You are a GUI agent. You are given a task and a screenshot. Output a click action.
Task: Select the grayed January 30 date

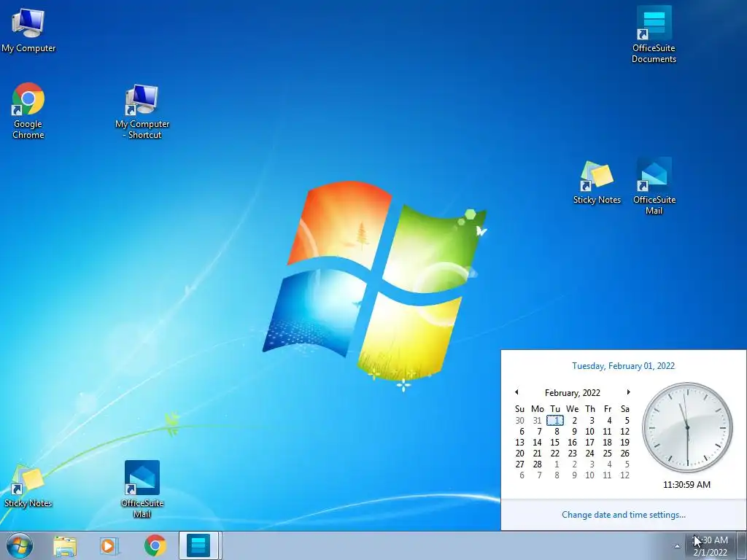tap(519, 421)
